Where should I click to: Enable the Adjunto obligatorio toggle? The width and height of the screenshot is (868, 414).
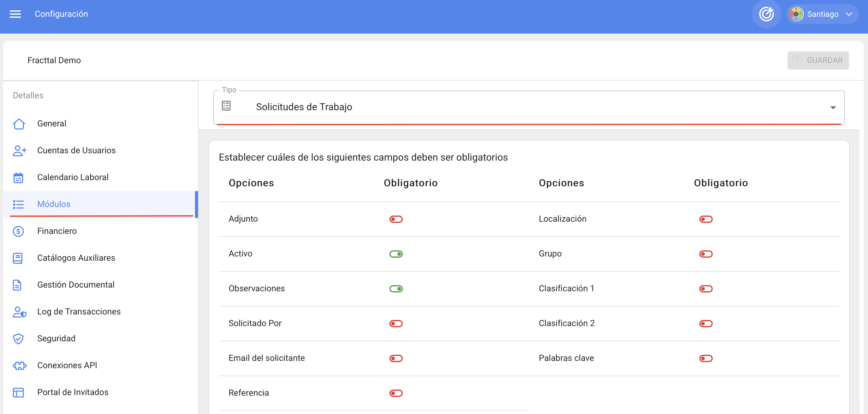[396, 220]
